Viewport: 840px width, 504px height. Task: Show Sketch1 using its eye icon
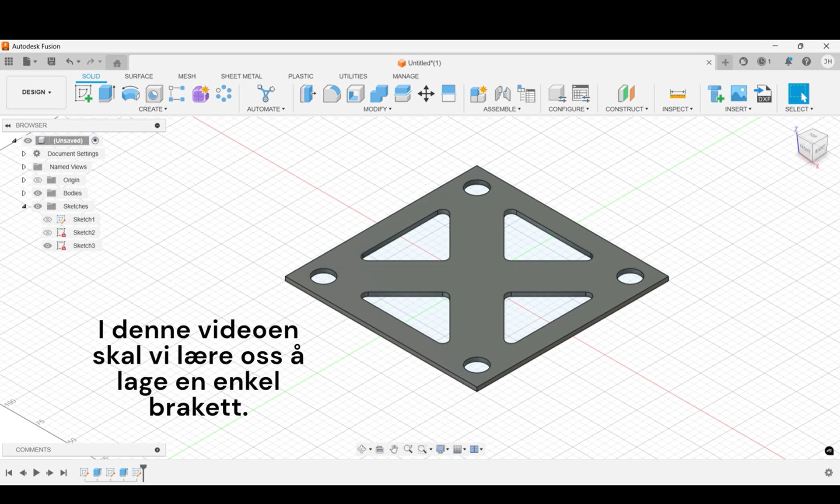[48, 220]
